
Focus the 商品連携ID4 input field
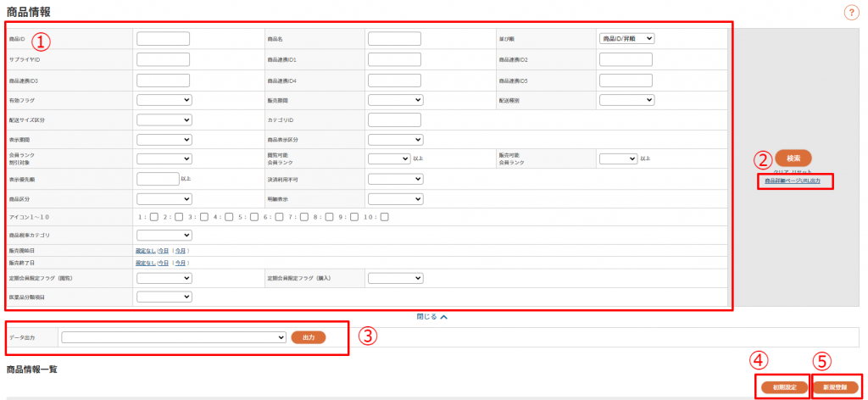395,81
